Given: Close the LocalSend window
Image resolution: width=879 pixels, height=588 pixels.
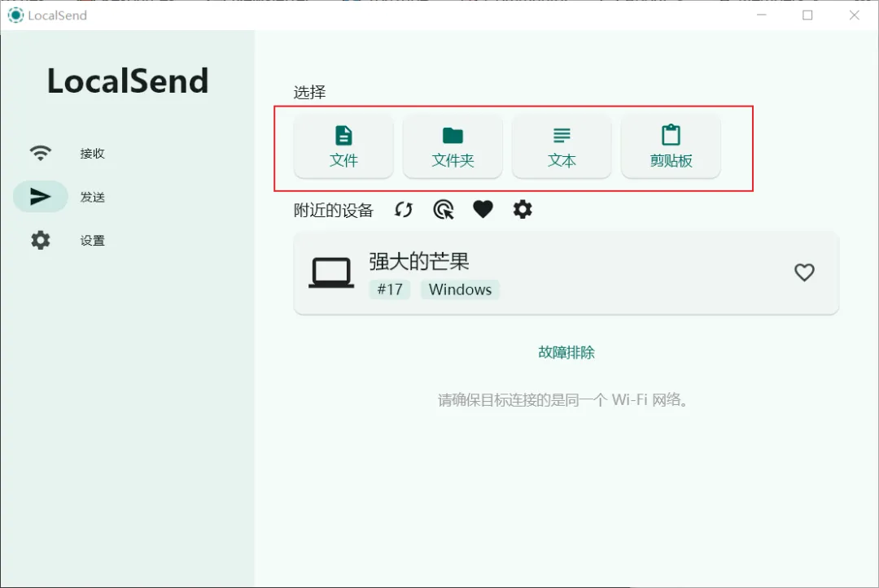Looking at the screenshot, I should (855, 15).
